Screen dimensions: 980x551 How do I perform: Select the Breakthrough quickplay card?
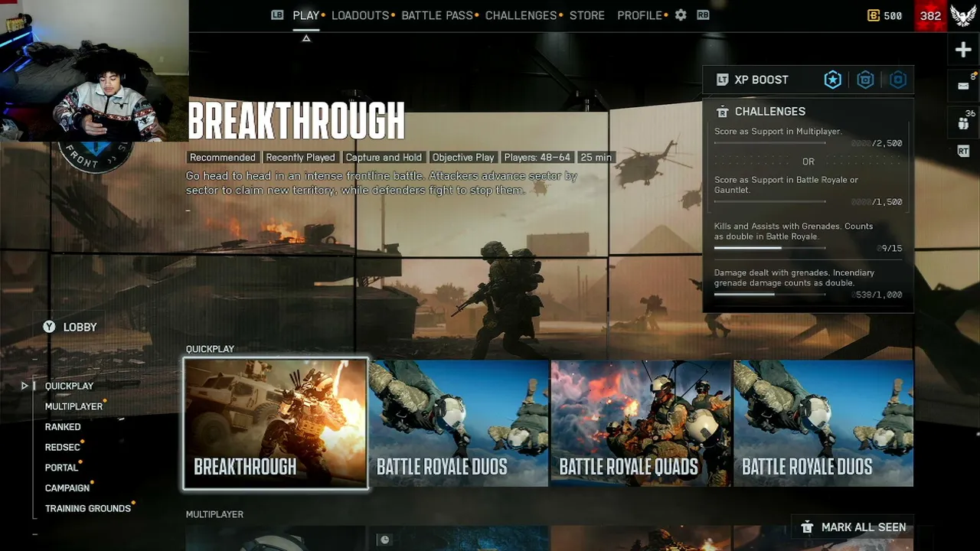pos(276,423)
